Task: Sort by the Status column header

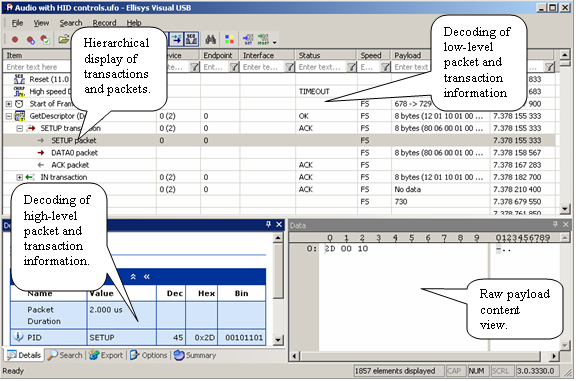Action: pos(326,55)
